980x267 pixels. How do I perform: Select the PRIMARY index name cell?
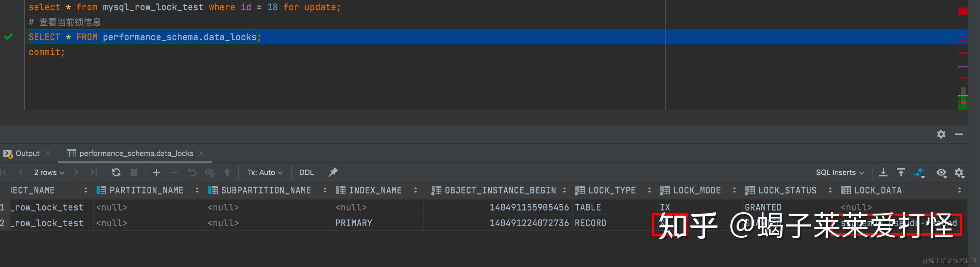[x=353, y=223]
